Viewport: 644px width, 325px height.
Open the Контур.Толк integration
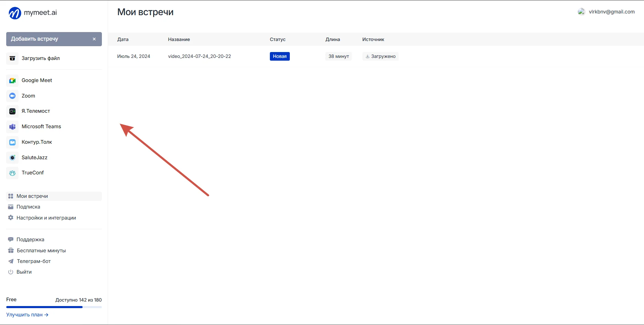pyautogui.click(x=36, y=142)
